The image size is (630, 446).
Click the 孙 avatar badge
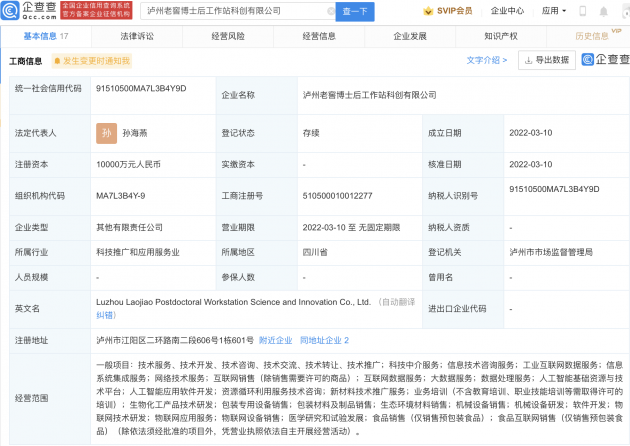point(106,133)
